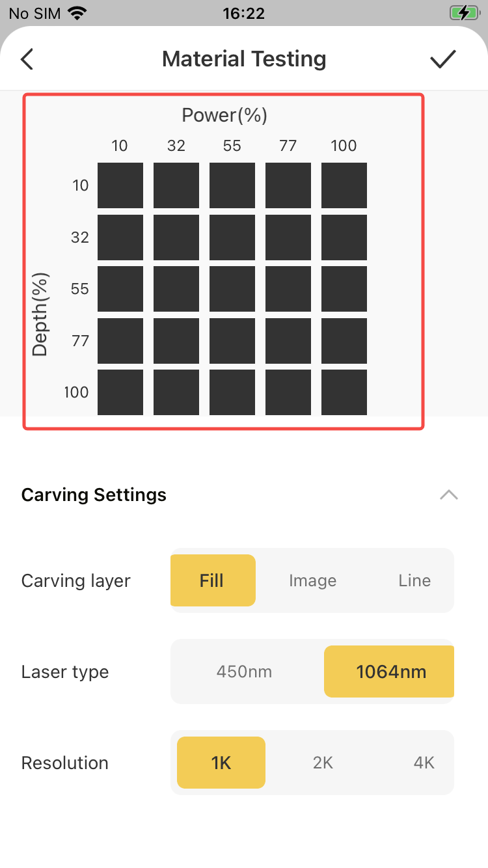This screenshot has height=868, width=488.
Task: Select the Power 55, Depth 55 square
Action: pyautogui.click(x=232, y=289)
